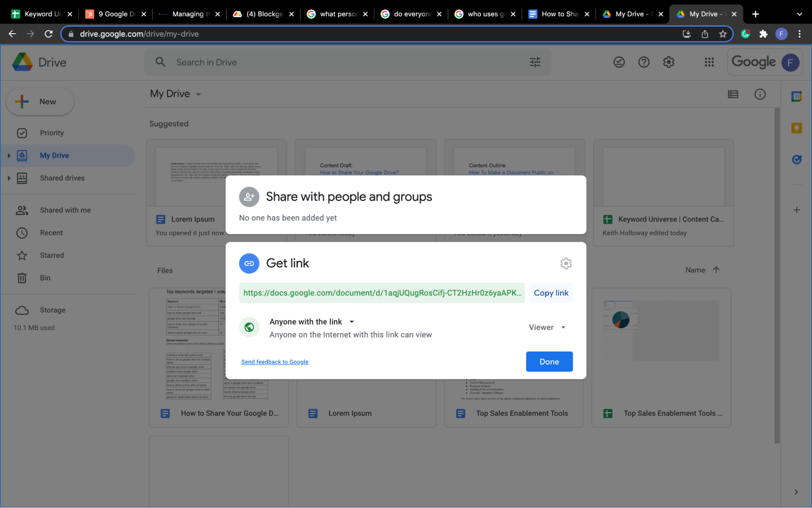Open Keyword Universe suggested file card
This screenshot has height=508, width=812.
tap(663, 193)
